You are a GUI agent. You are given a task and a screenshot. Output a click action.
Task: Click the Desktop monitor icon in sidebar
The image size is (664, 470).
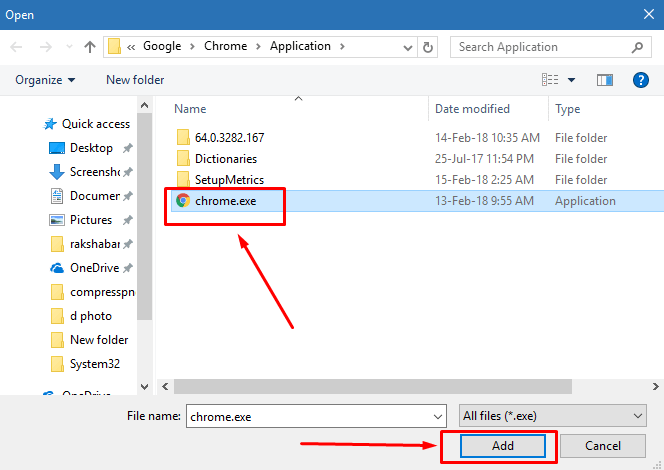click(57, 148)
